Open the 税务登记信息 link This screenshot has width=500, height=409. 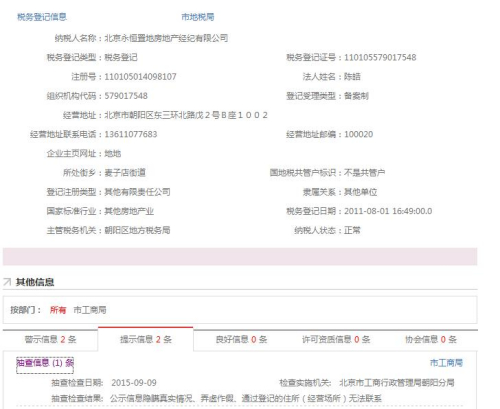[42, 17]
